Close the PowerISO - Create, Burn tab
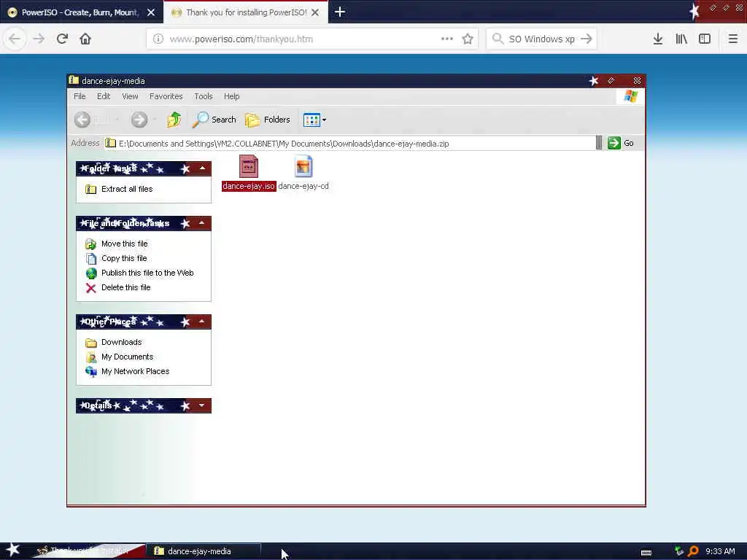This screenshot has height=560, width=747. pos(151,12)
